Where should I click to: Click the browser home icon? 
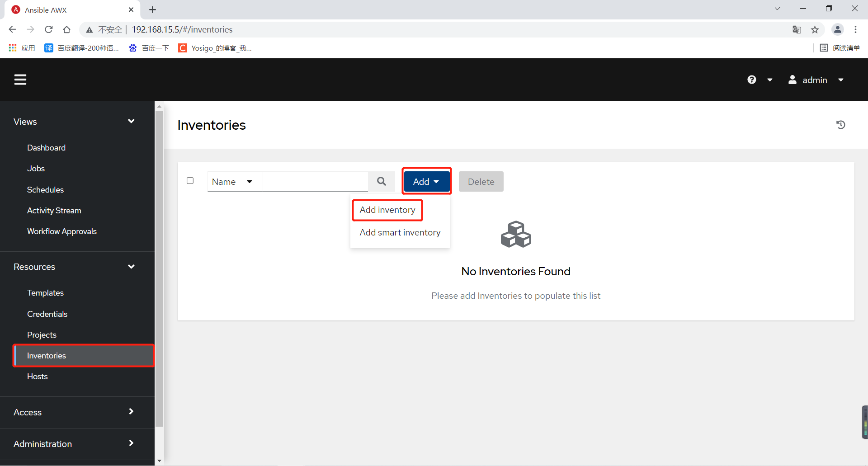67,29
